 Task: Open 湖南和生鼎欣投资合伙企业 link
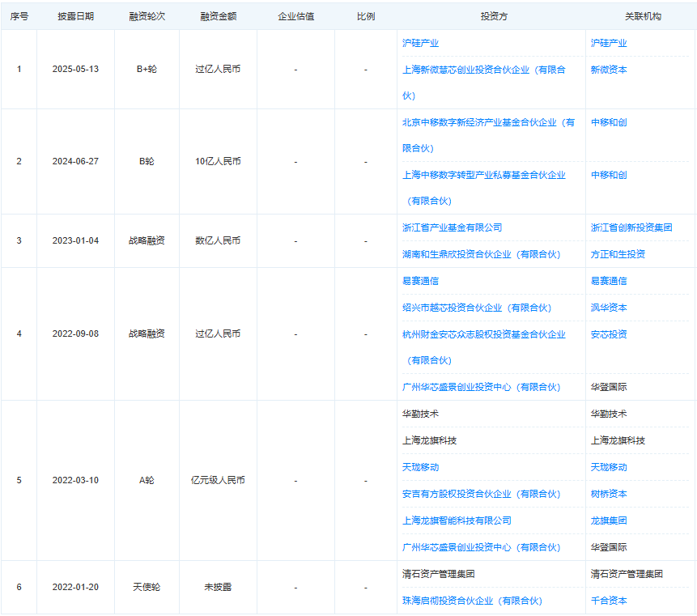coord(481,255)
